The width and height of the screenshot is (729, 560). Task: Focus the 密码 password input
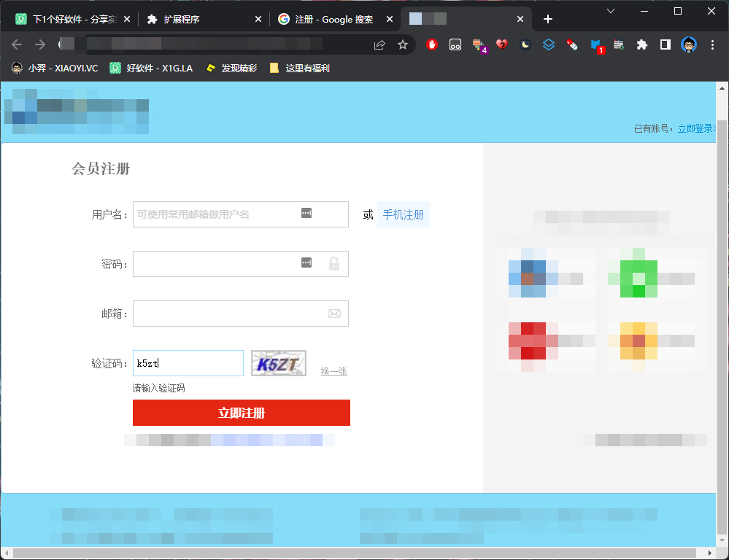click(x=241, y=264)
